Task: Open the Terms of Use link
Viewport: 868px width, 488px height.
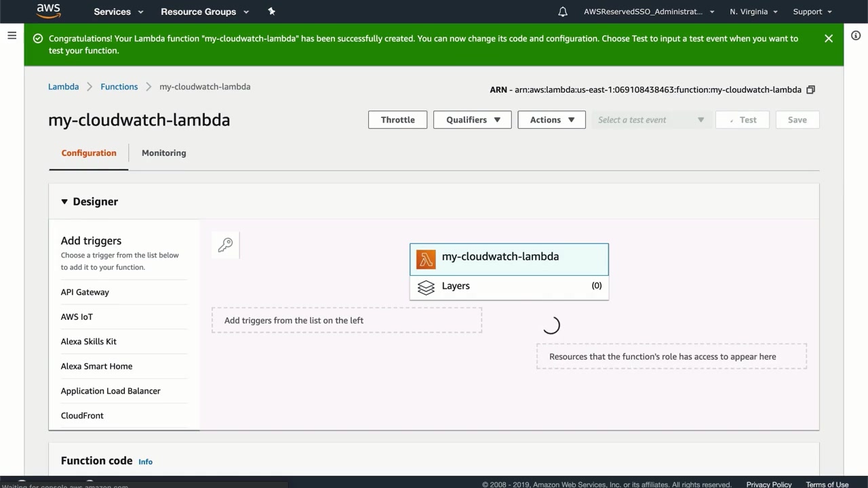Action: point(827,485)
